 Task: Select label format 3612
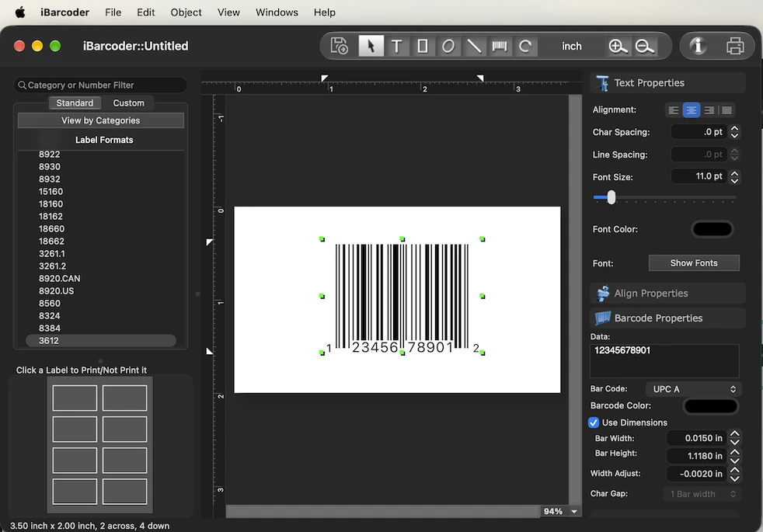101,341
